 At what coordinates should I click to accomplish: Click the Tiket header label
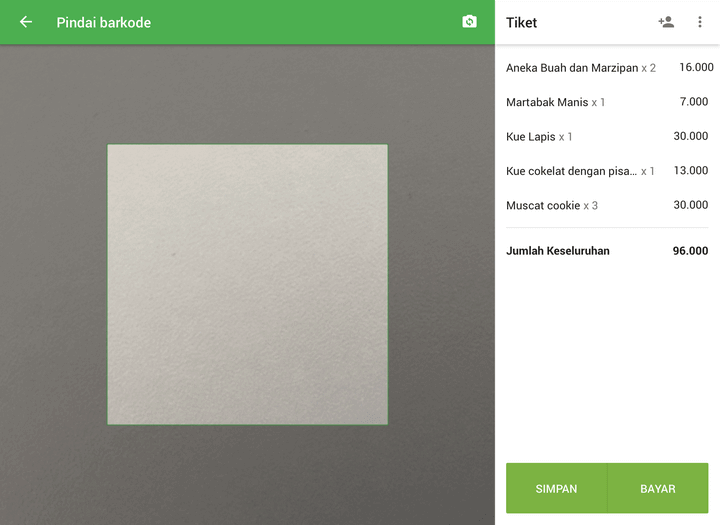521,22
